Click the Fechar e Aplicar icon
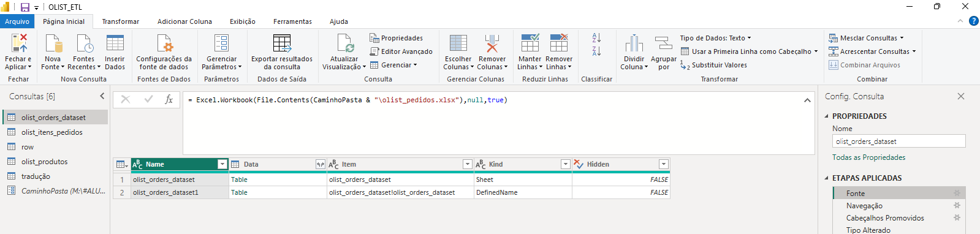The height and width of the screenshot is (234, 980). pyautogui.click(x=19, y=43)
